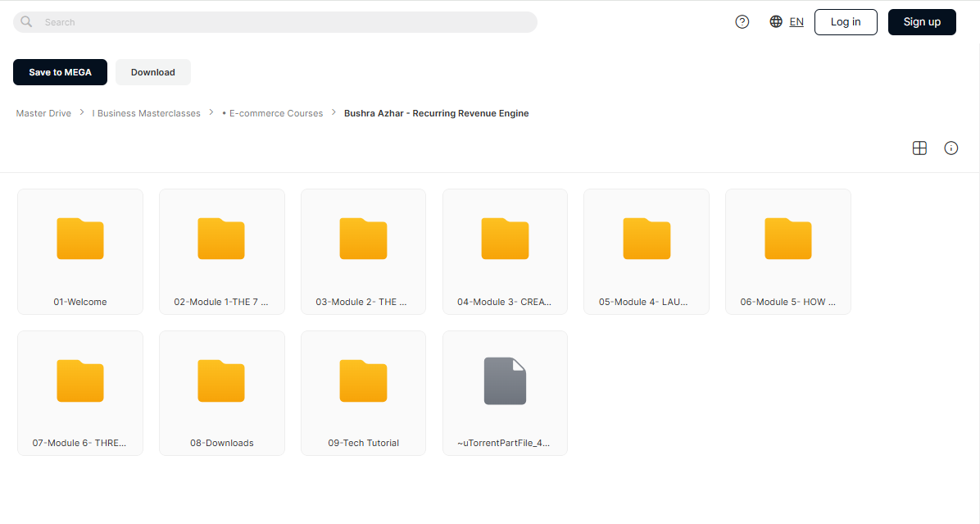
Task: Click the 04-Module 3- CREA label
Action: [505, 302]
